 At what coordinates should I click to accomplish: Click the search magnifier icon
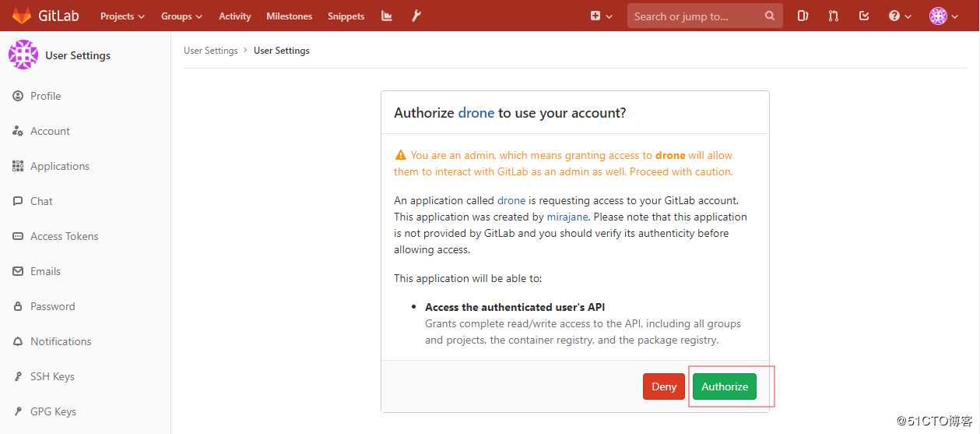pyautogui.click(x=770, y=16)
